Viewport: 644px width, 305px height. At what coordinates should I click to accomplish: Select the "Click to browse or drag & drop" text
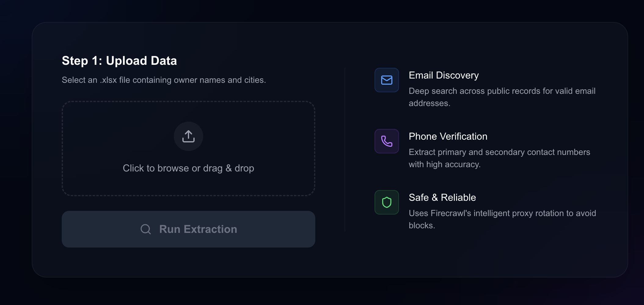tap(188, 168)
